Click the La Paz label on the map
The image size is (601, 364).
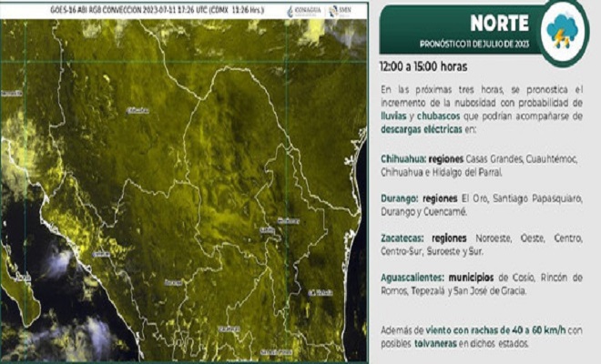click(21, 275)
